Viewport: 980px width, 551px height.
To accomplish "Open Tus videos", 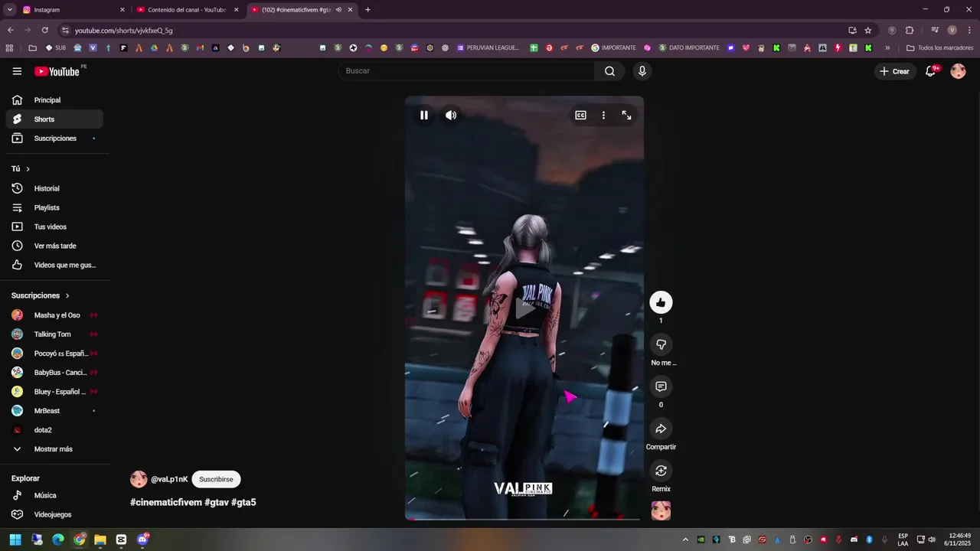I will (54, 227).
